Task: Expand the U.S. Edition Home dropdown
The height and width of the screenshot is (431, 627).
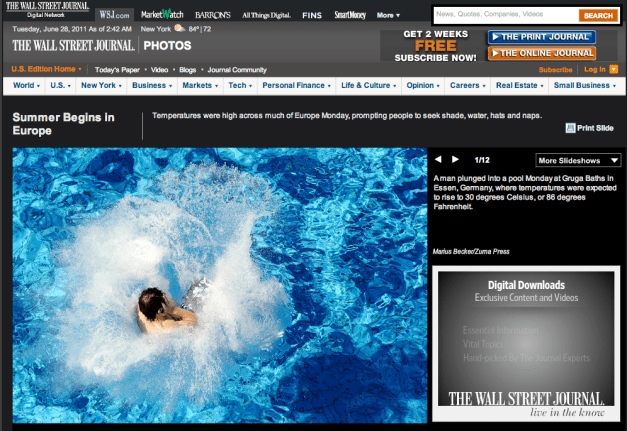Action: click(x=48, y=69)
